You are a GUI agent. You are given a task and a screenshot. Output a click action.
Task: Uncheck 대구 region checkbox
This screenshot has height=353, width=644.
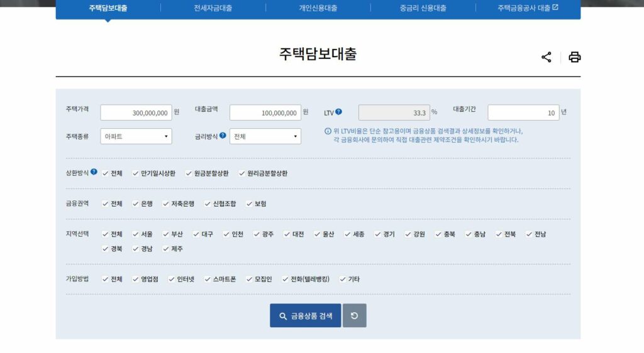coord(196,234)
